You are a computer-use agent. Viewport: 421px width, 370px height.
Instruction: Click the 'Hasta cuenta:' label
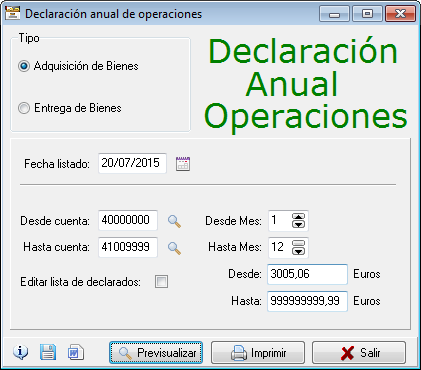coord(56,247)
